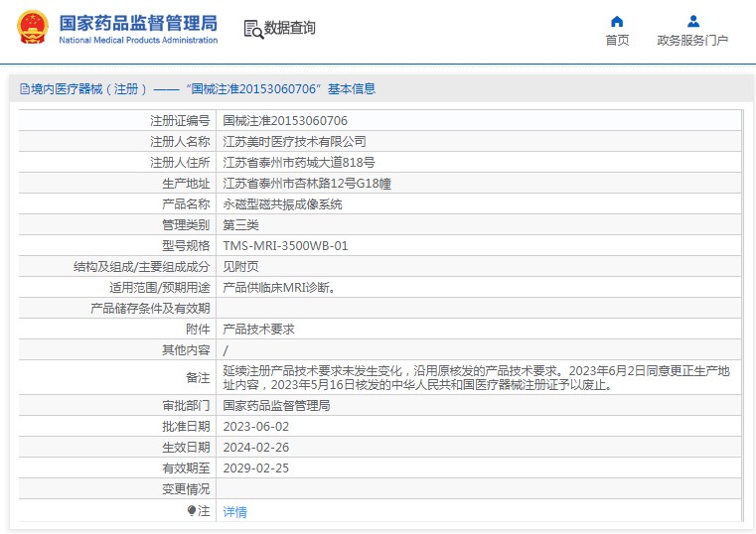Image resolution: width=756 pixels, height=534 pixels.
Task: Select the effective date 2024-02-26
Action: [256, 448]
